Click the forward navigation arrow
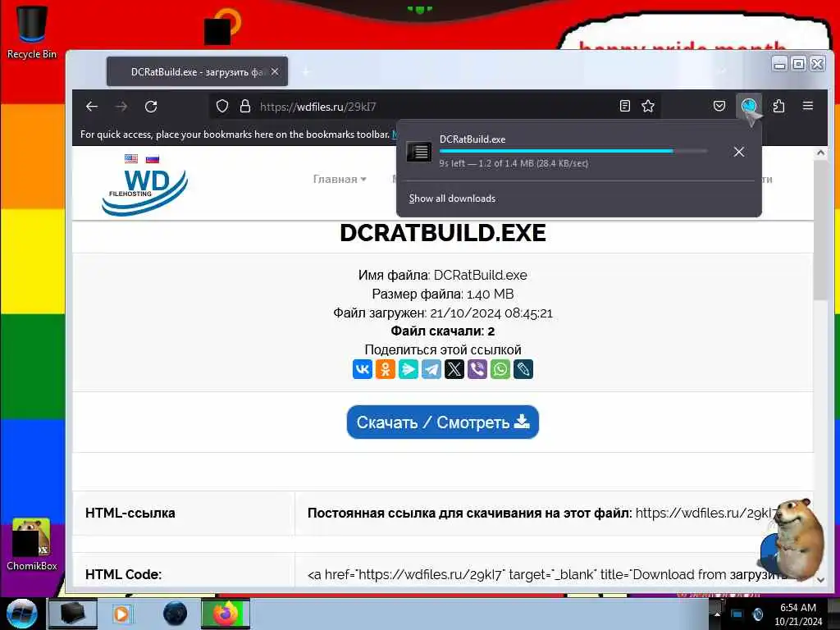The height and width of the screenshot is (630, 840). (x=121, y=106)
